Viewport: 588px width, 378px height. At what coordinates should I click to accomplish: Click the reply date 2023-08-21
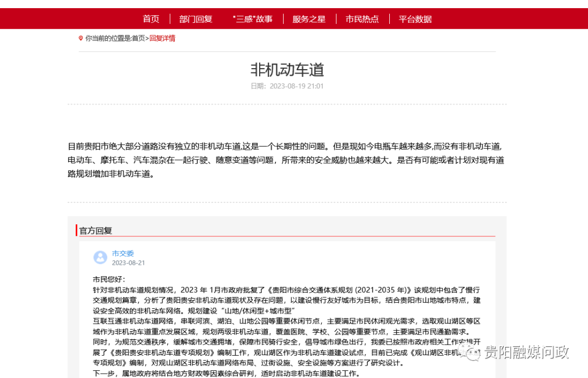click(x=128, y=263)
